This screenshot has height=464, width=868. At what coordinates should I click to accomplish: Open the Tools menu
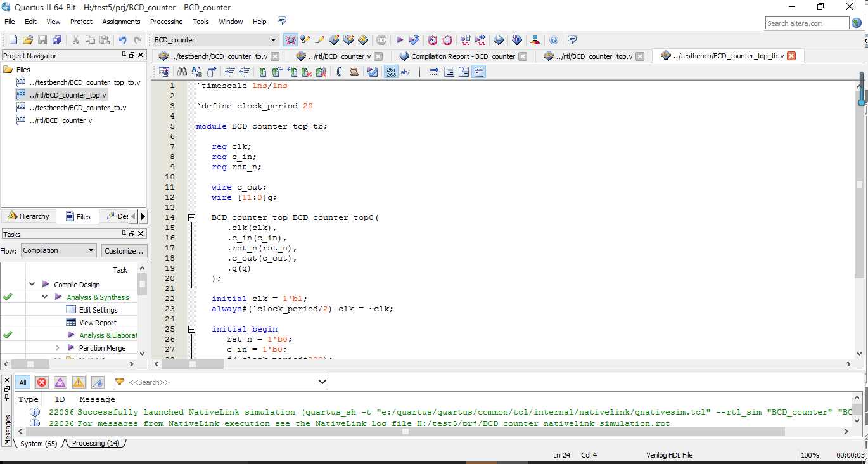click(x=201, y=22)
